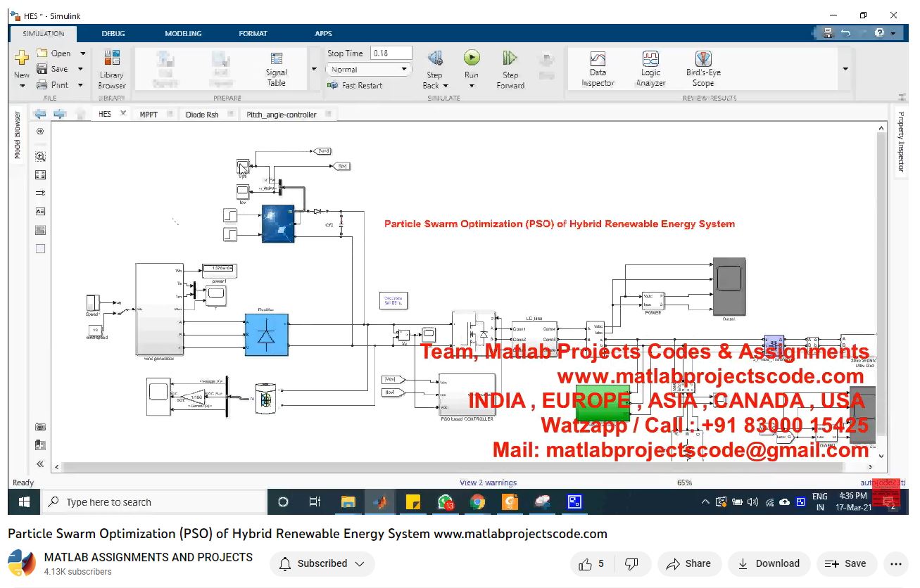Click the YouTube Download button
This screenshot has height=588, width=920.
769,563
